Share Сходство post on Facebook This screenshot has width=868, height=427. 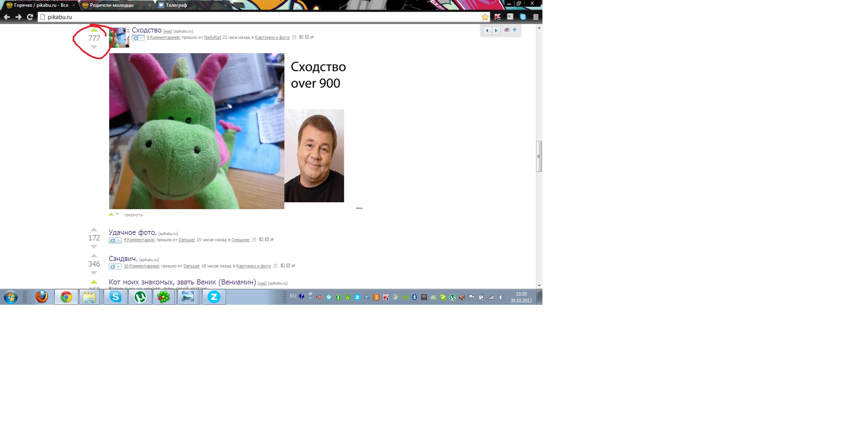[301, 37]
